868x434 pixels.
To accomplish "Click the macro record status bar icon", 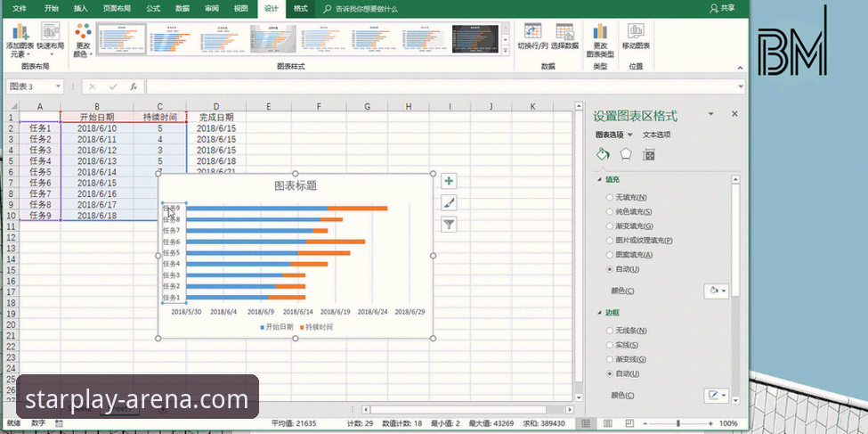I will click(60, 423).
